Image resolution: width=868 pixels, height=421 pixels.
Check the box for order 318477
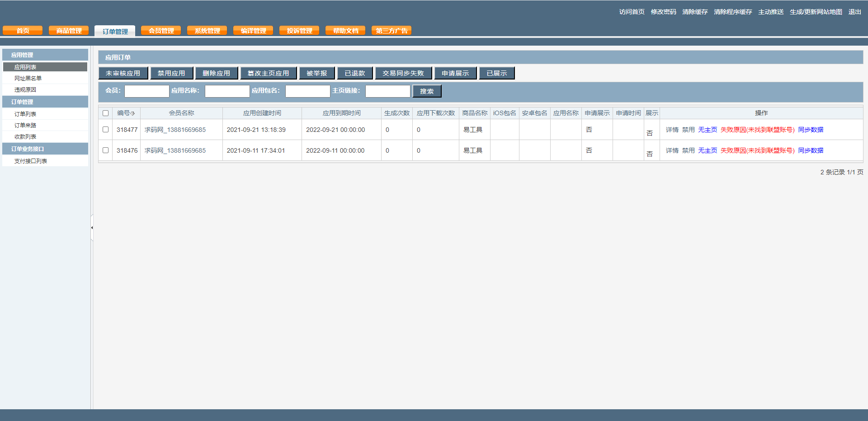(105, 130)
